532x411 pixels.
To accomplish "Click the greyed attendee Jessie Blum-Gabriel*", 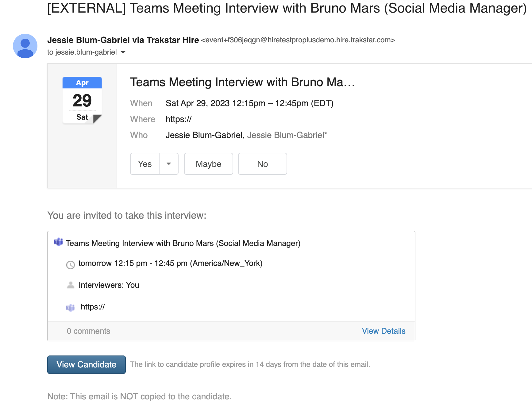I will (x=287, y=135).
